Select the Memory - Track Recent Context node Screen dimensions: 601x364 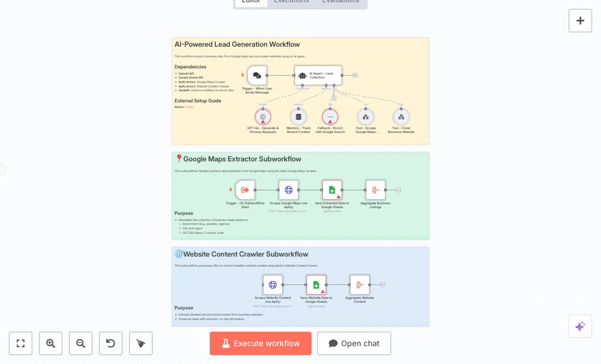(298, 117)
